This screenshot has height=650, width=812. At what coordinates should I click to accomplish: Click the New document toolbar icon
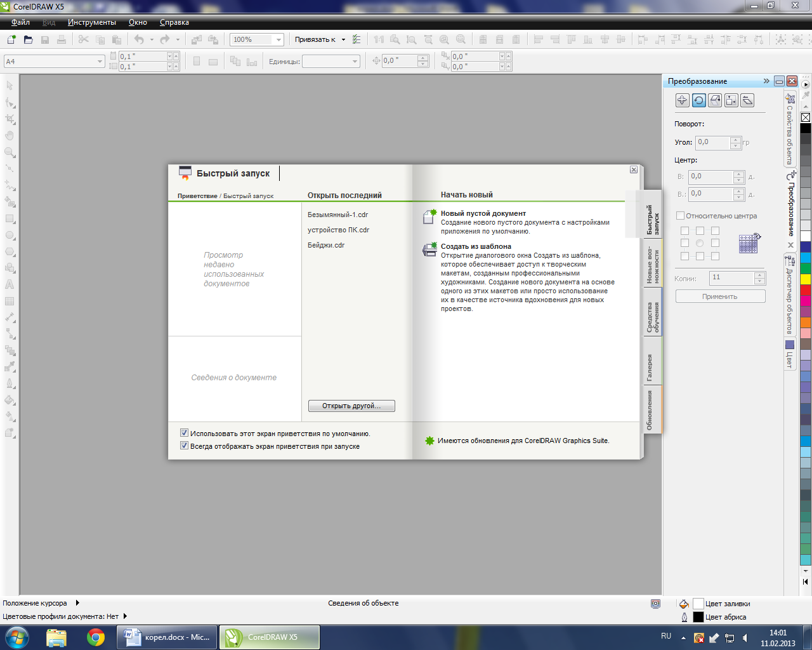pyautogui.click(x=11, y=39)
